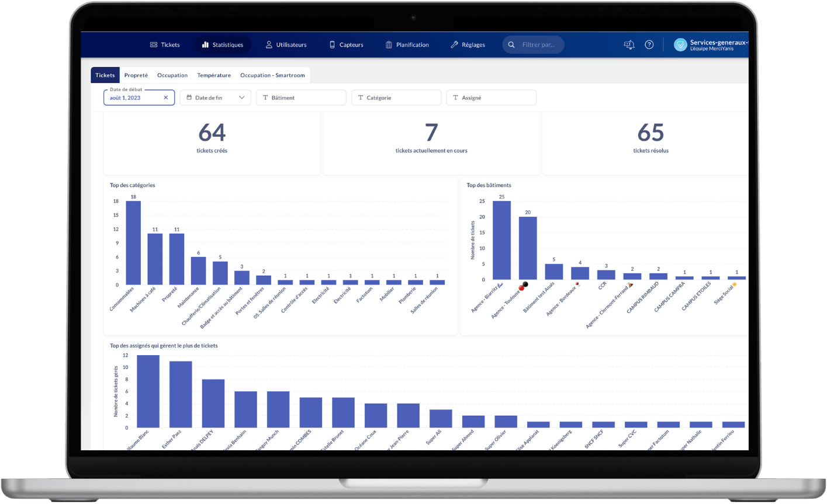Clear the août 1, 2023 start date
The image size is (827, 504).
click(x=166, y=98)
